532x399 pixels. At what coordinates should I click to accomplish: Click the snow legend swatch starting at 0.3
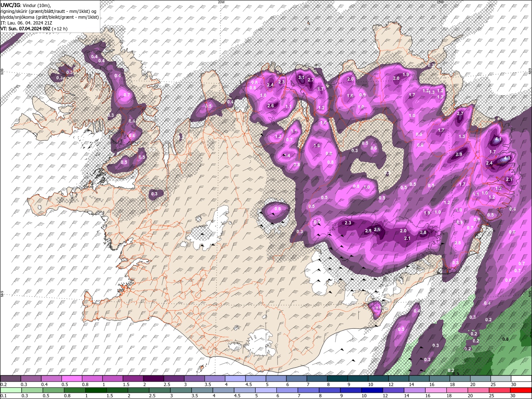tap(31, 379)
